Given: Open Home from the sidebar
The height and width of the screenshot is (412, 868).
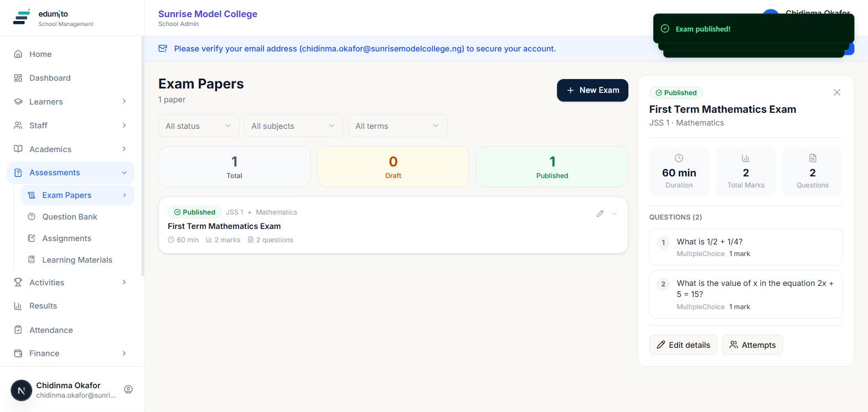Looking at the screenshot, I should coord(71,54).
